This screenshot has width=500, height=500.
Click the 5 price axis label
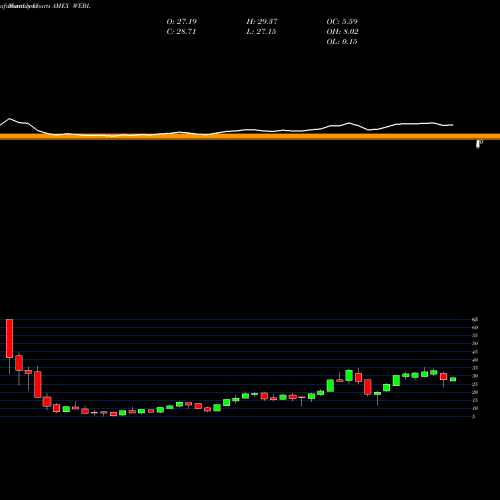click(x=473, y=416)
